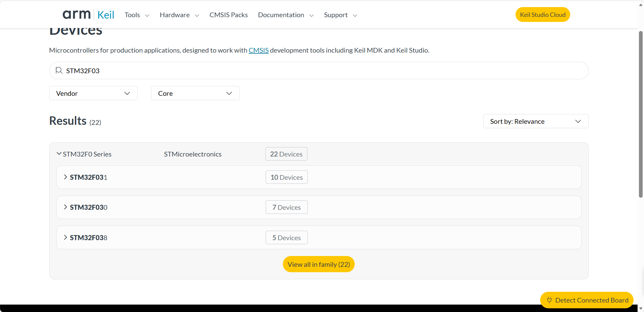View all in family (22)
The width and height of the screenshot is (644, 312).
(319, 264)
